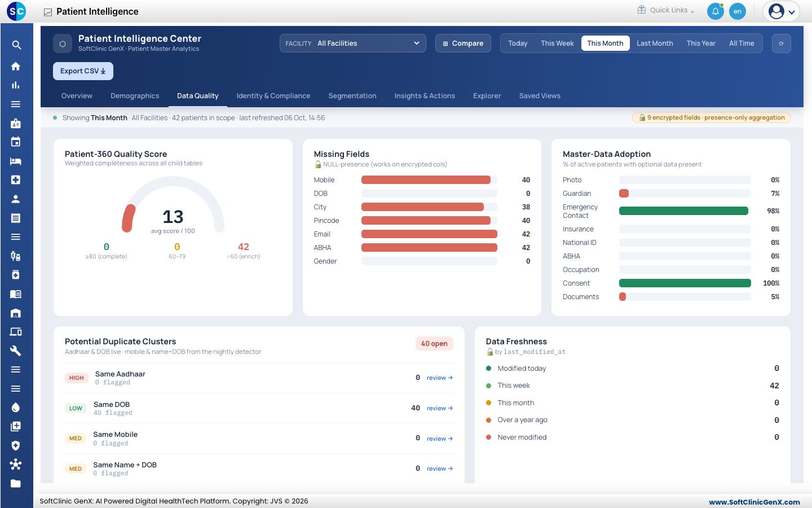The height and width of the screenshot is (508, 812).
Task: Open the notifications bell
Action: (x=716, y=11)
